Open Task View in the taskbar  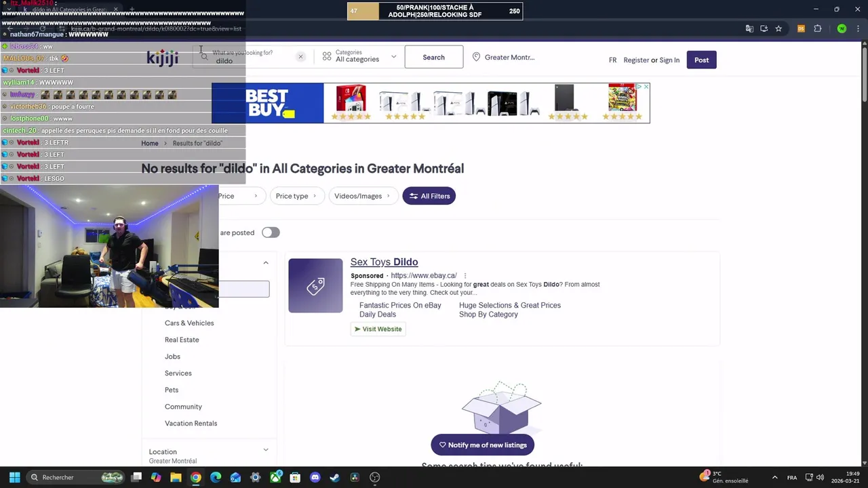[x=136, y=477]
